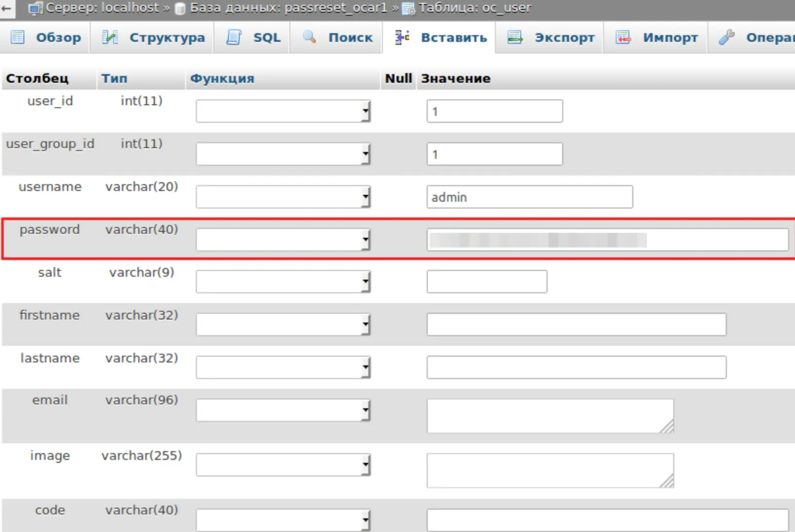
Task: Go to the Поиск tab
Action: 337,38
